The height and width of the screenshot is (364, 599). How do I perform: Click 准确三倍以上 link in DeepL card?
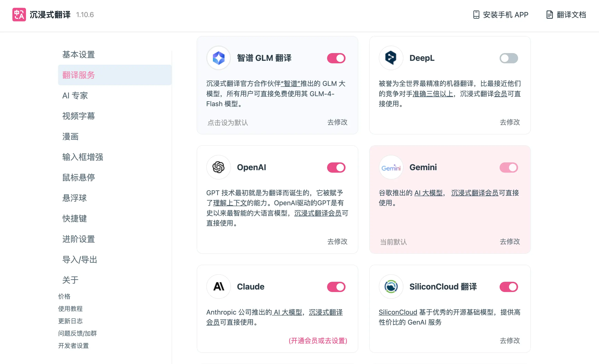pos(433,94)
